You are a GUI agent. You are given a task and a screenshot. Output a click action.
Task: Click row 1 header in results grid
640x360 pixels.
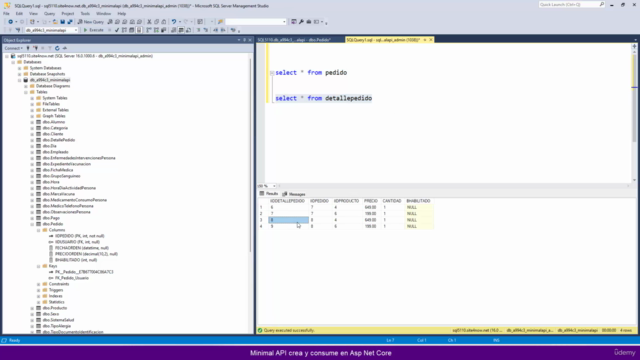(262, 207)
